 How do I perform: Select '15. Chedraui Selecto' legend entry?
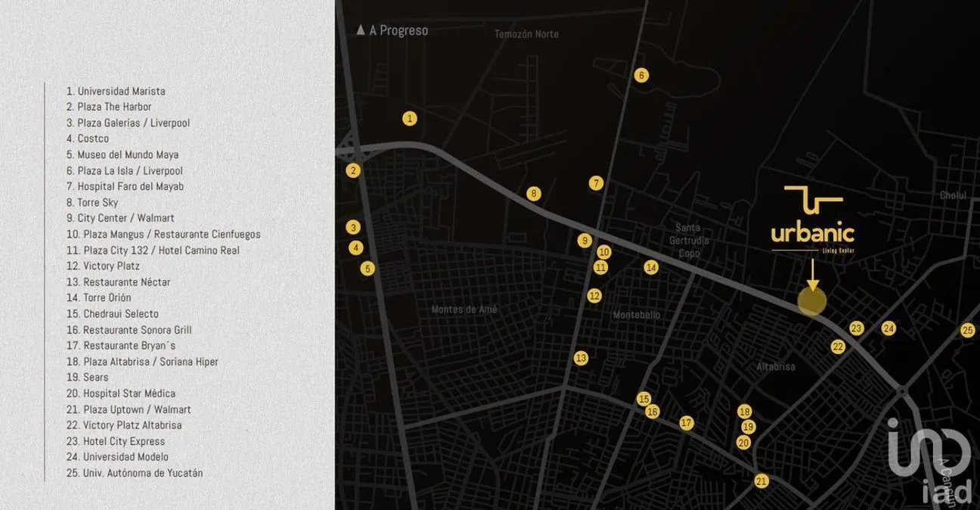tap(113, 314)
